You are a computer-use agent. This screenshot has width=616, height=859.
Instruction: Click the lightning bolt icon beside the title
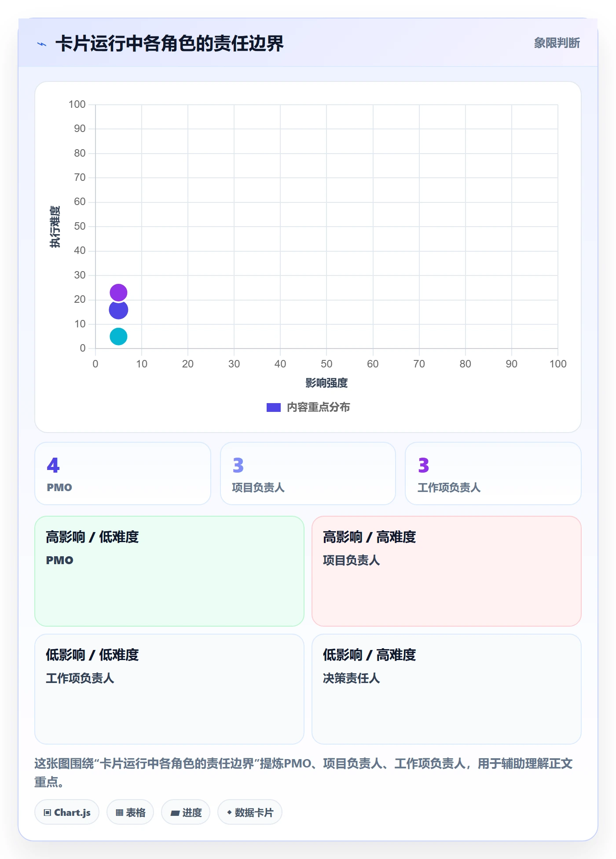42,44
